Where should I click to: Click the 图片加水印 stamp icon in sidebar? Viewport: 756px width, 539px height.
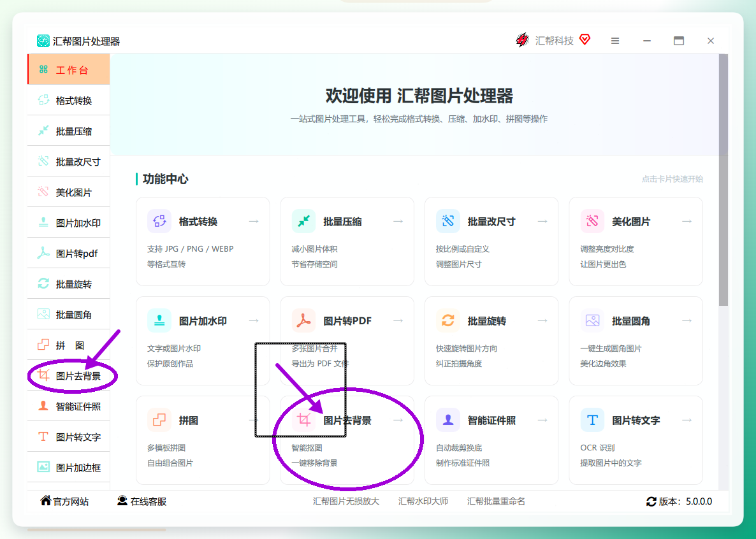(43, 222)
